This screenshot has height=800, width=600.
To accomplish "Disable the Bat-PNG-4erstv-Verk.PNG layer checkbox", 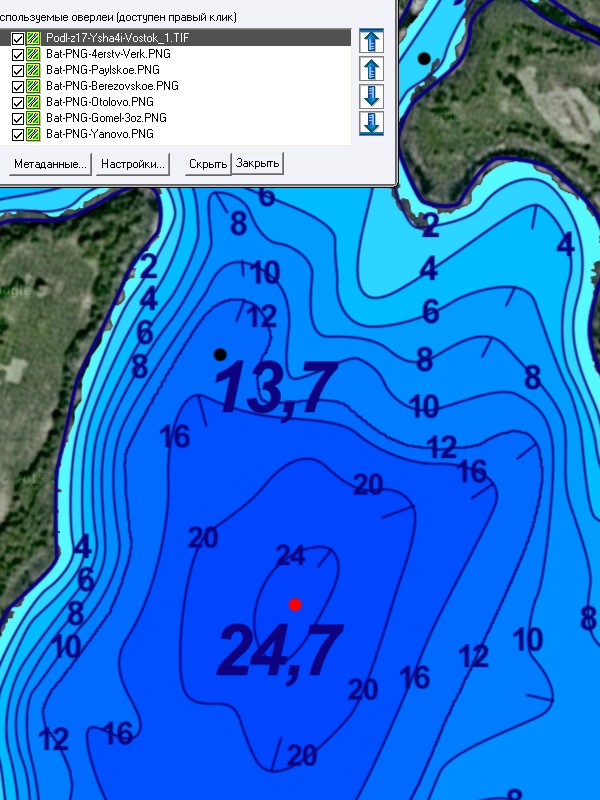I will click(x=18, y=54).
